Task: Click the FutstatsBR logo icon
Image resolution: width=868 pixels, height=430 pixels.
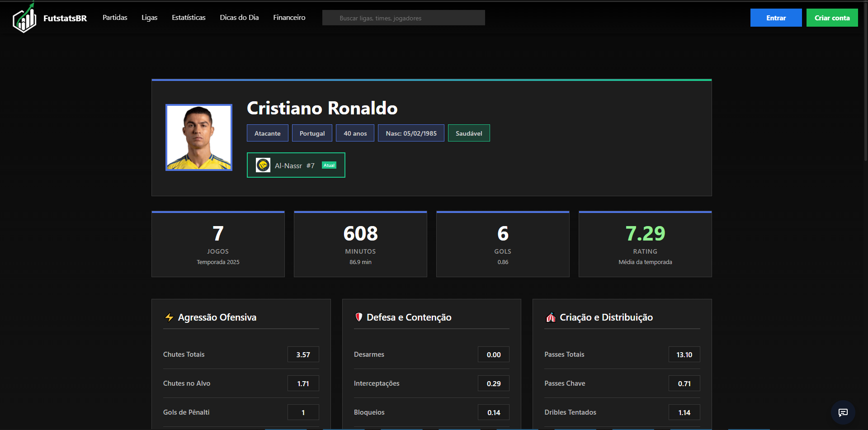Action: point(24,18)
